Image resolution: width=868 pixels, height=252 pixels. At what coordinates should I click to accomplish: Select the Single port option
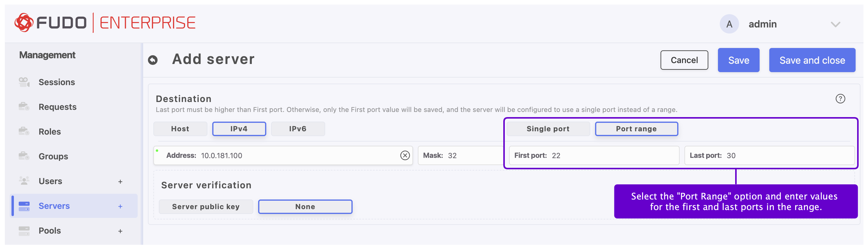[548, 129]
